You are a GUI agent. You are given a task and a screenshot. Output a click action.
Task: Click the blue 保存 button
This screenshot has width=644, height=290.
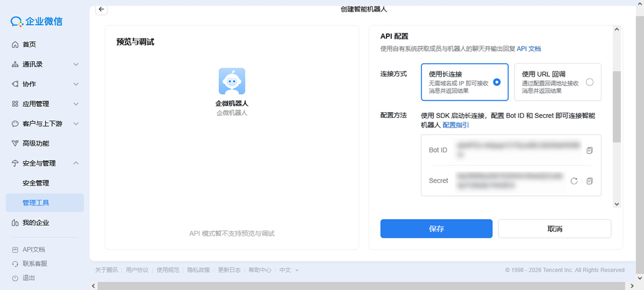coord(436,229)
